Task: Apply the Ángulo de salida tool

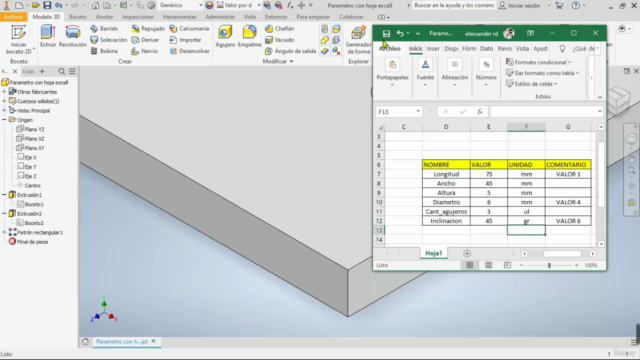Action: pyautogui.click(x=291, y=51)
